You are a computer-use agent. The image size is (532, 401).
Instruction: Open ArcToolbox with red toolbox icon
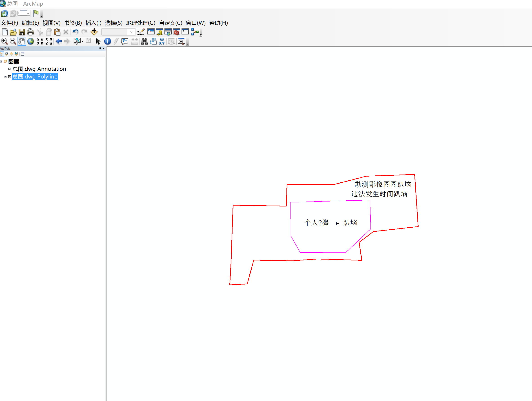click(177, 32)
